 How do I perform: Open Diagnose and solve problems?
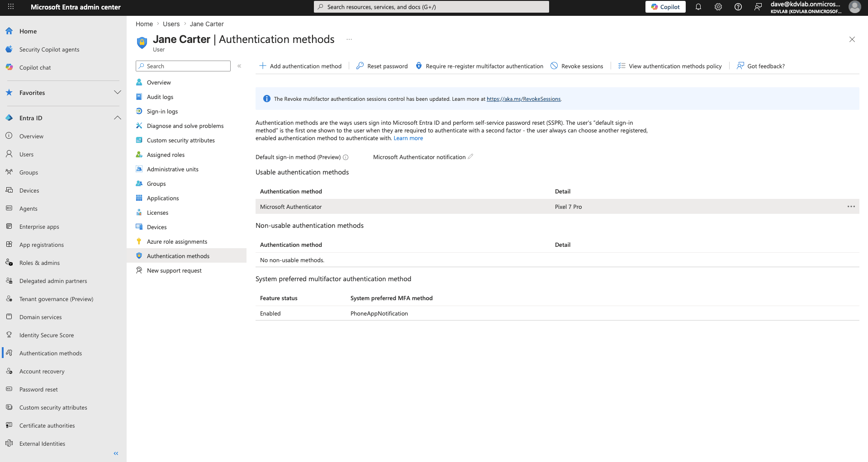pos(185,126)
